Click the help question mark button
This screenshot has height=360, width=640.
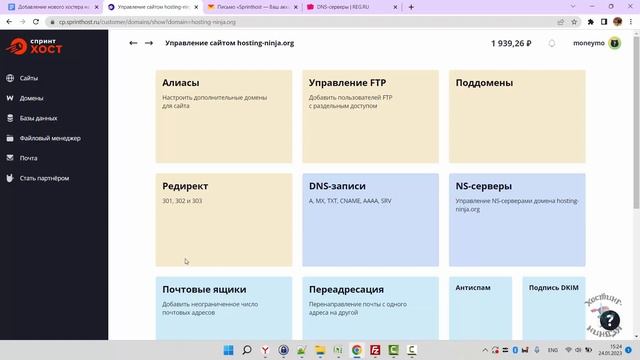[610, 320]
